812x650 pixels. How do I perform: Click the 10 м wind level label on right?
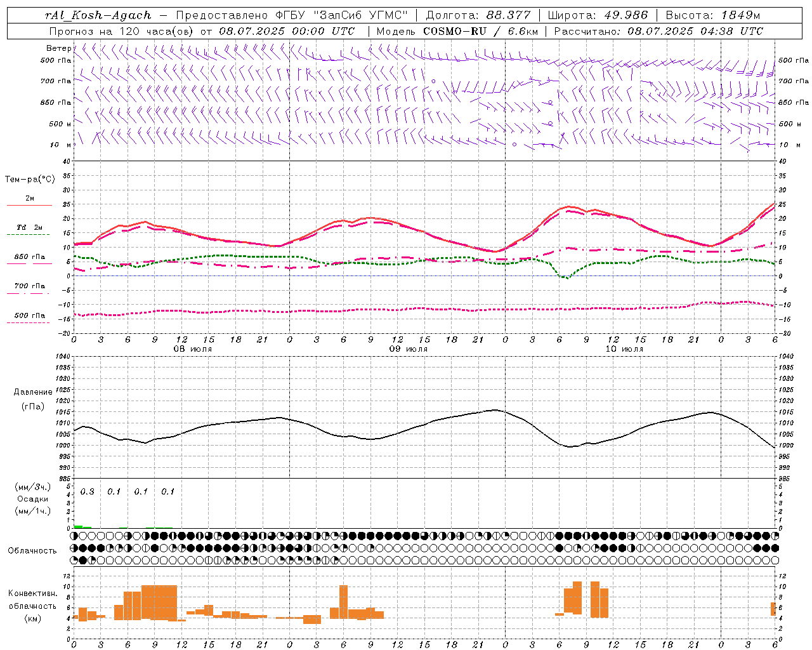tap(789, 145)
